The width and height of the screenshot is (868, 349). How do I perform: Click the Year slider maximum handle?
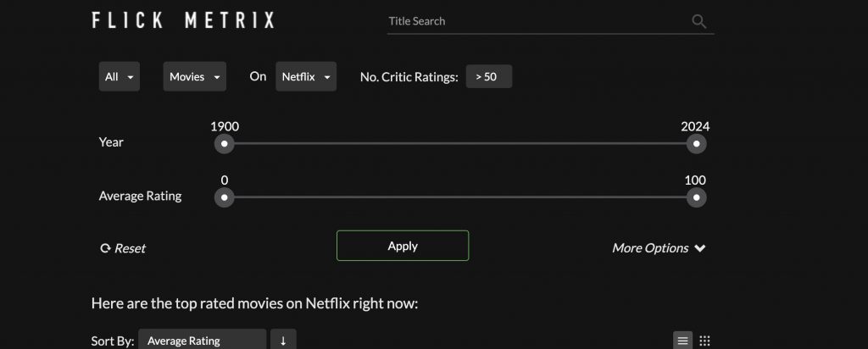coord(696,144)
